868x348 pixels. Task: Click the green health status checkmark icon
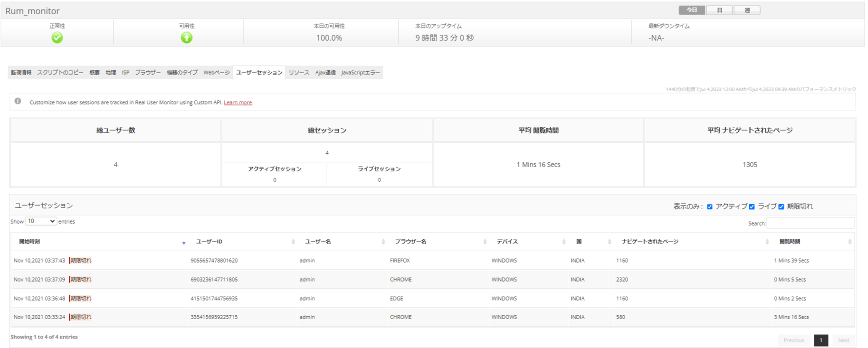57,38
